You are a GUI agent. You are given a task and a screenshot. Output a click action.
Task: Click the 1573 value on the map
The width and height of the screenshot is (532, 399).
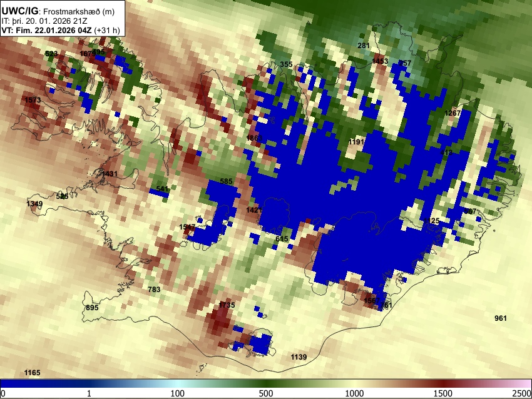33,99
